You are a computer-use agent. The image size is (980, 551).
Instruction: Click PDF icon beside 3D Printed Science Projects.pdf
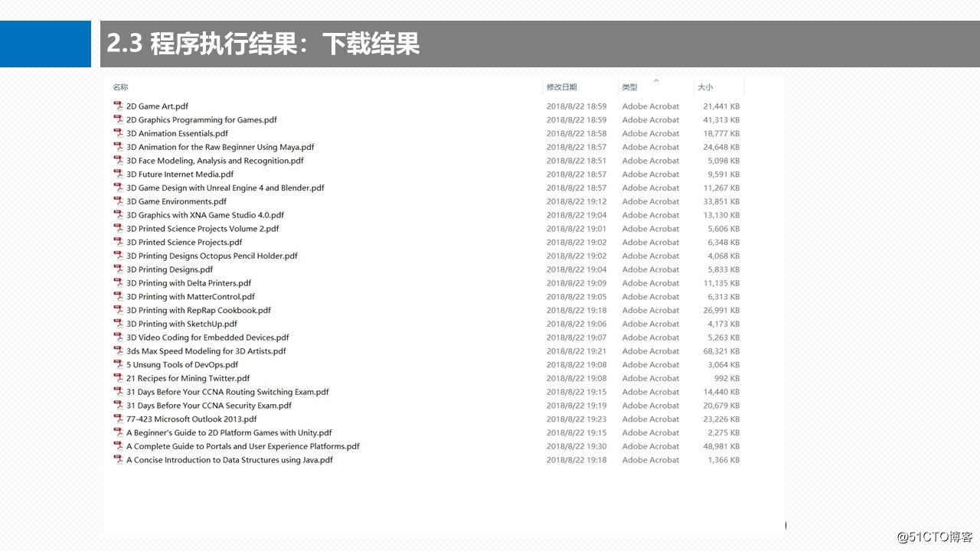point(119,242)
